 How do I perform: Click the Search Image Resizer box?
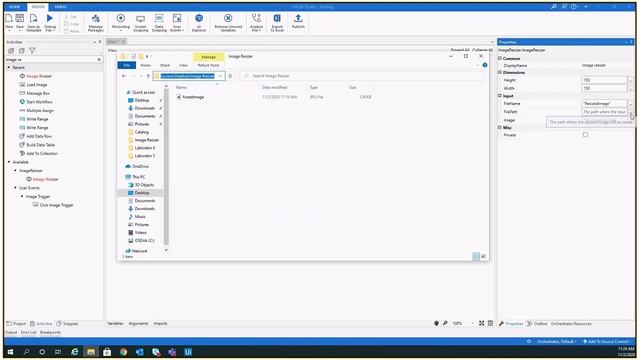point(361,76)
